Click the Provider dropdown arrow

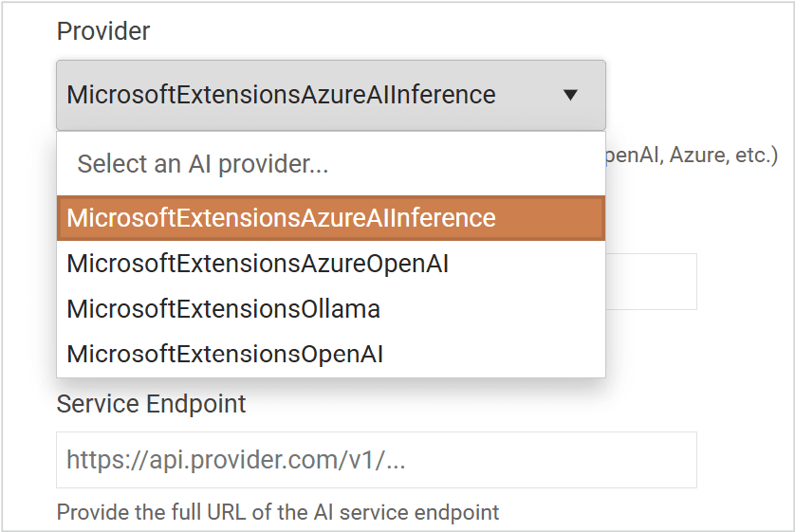pyautogui.click(x=570, y=95)
